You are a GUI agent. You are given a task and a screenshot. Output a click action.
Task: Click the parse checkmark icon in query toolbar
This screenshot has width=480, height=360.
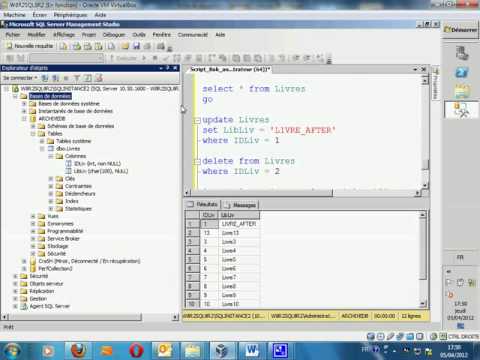pyautogui.click(x=166, y=58)
